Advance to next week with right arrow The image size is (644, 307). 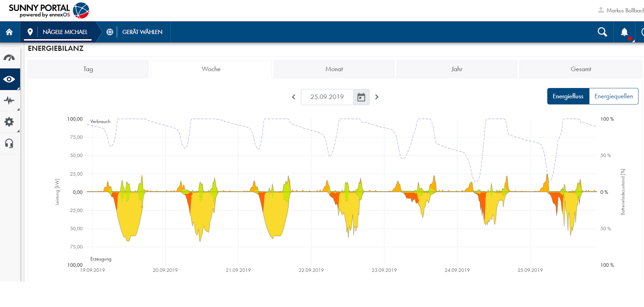(377, 97)
